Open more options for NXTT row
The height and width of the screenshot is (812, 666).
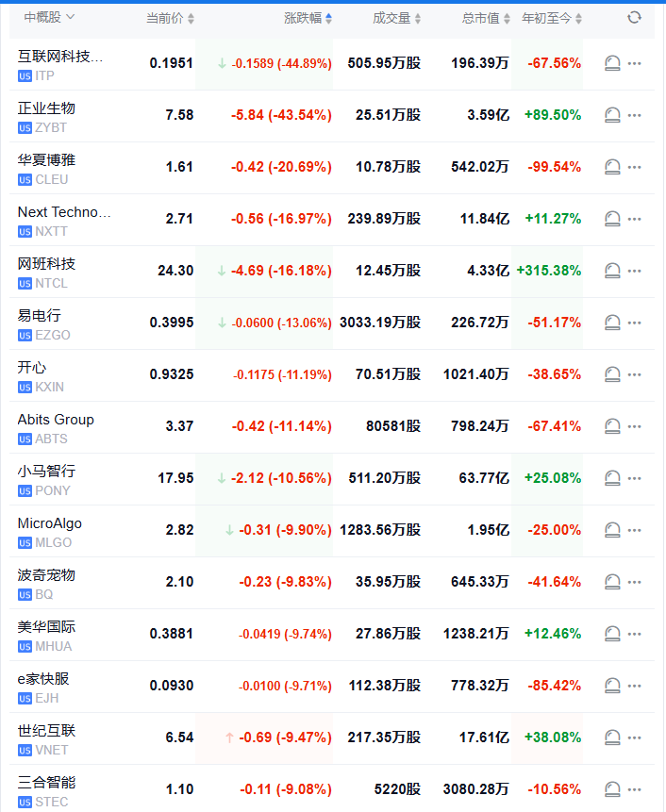tap(635, 219)
